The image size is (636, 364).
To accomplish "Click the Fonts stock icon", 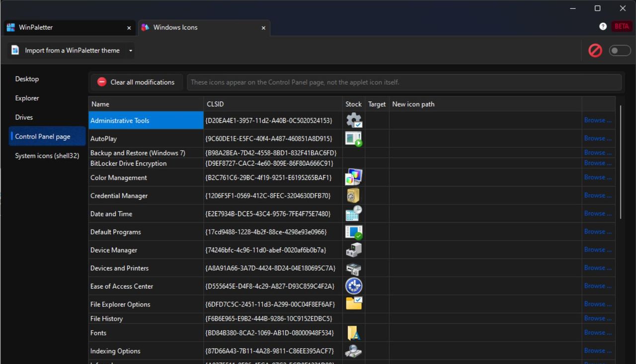I will (353, 333).
